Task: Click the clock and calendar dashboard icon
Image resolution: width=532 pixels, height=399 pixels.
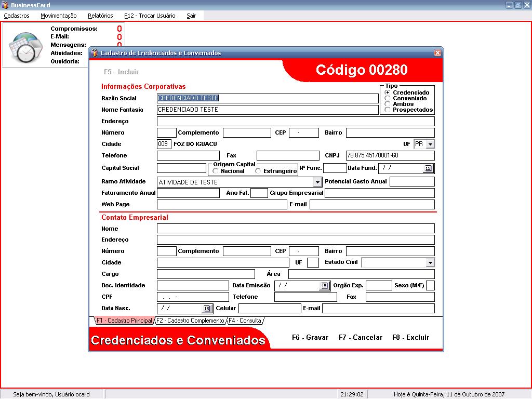Action: coord(26,47)
